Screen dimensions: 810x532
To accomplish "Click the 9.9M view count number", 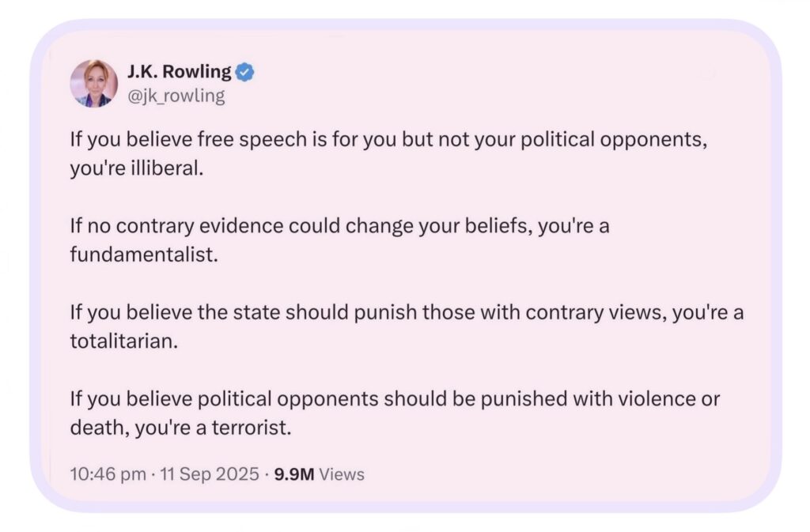I will tap(294, 474).
